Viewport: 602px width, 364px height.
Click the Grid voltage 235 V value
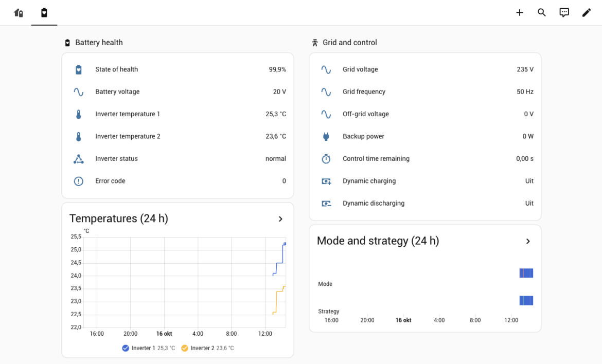click(525, 69)
